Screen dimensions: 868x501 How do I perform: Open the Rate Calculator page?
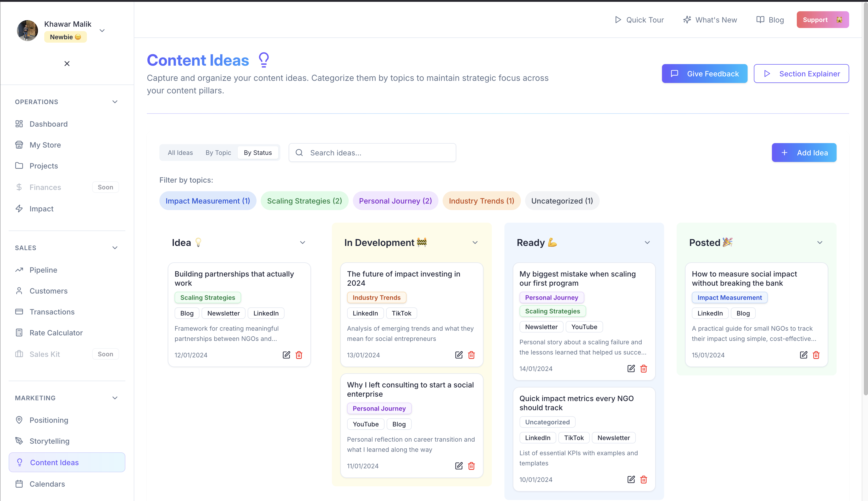click(56, 333)
